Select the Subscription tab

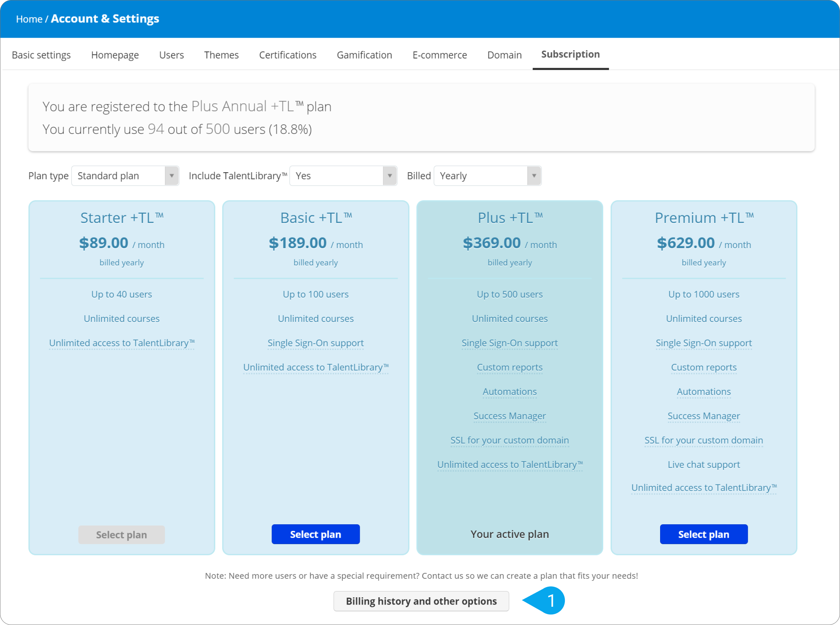[x=570, y=54]
